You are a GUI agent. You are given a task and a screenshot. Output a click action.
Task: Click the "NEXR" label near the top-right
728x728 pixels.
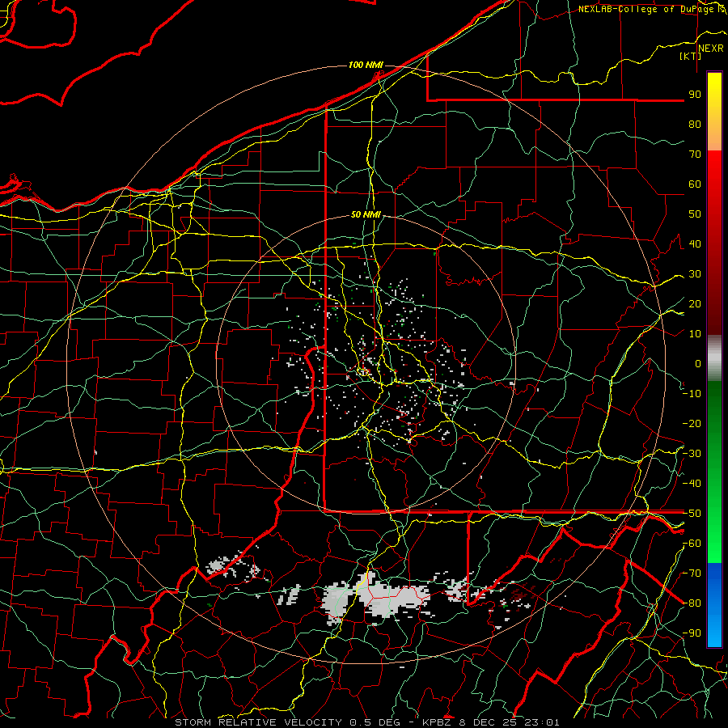[x=711, y=49]
